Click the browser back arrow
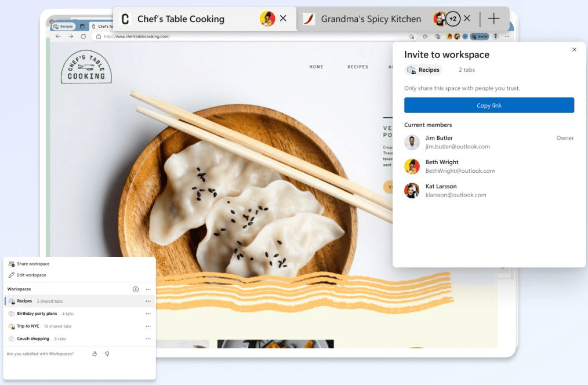Viewport: 588px width, 385px height. tap(58, 37)
